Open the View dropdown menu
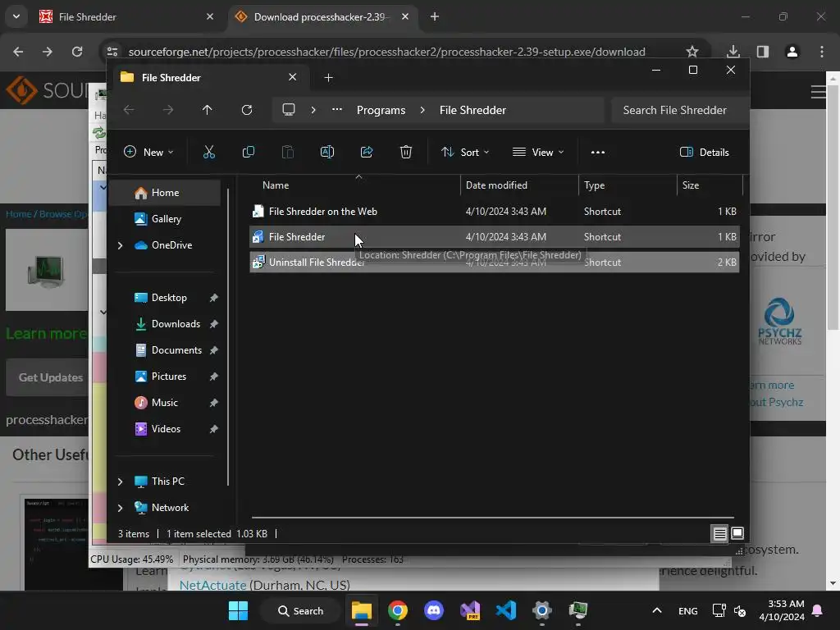The width and height of the screenshot is (840, 630). [538, 152]
